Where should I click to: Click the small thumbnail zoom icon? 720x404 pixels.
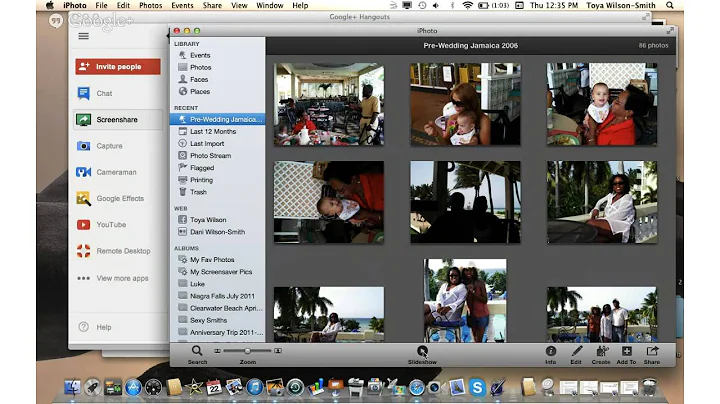(x=217, y=351)
